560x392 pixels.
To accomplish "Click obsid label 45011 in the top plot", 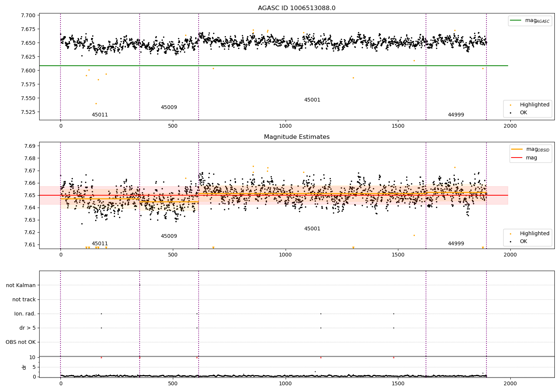I will point(100,115).
